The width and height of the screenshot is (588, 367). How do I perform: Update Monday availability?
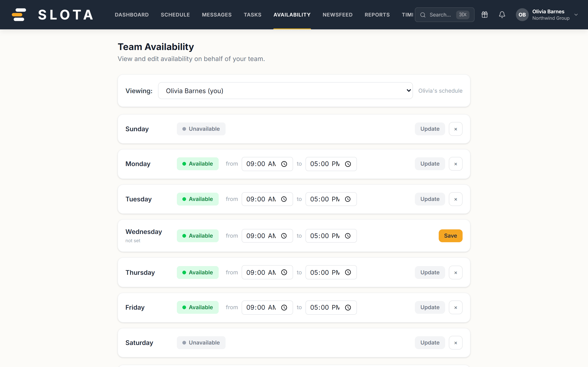pyautogui.click(x=430, y=164)
